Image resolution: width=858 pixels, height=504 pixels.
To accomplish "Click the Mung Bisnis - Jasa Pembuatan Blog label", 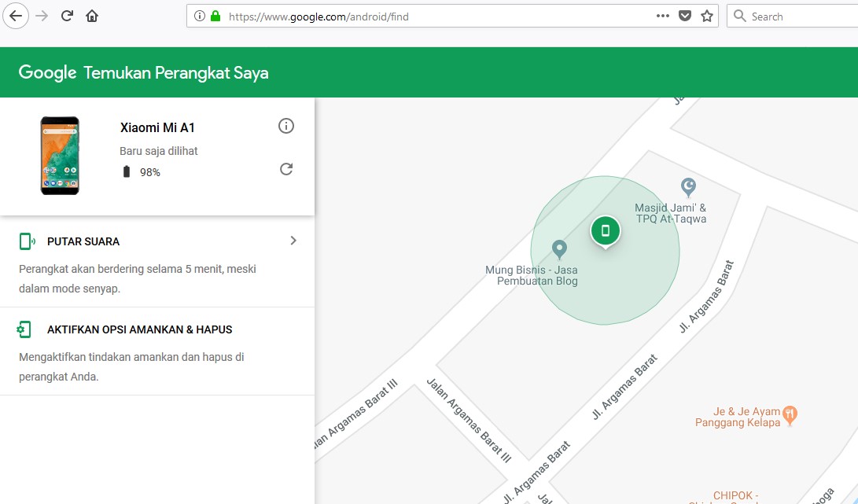I will (532, 275).
